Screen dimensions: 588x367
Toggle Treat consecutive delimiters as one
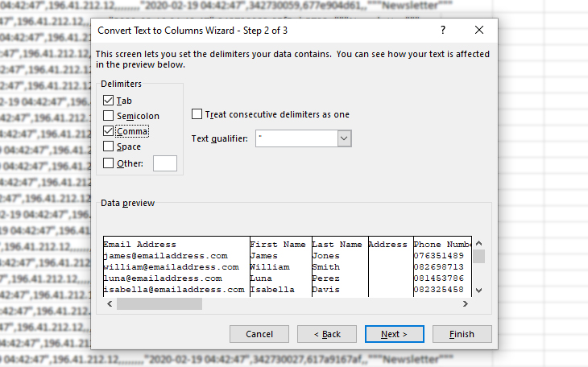pyautogui.click(x=197, y=114)
